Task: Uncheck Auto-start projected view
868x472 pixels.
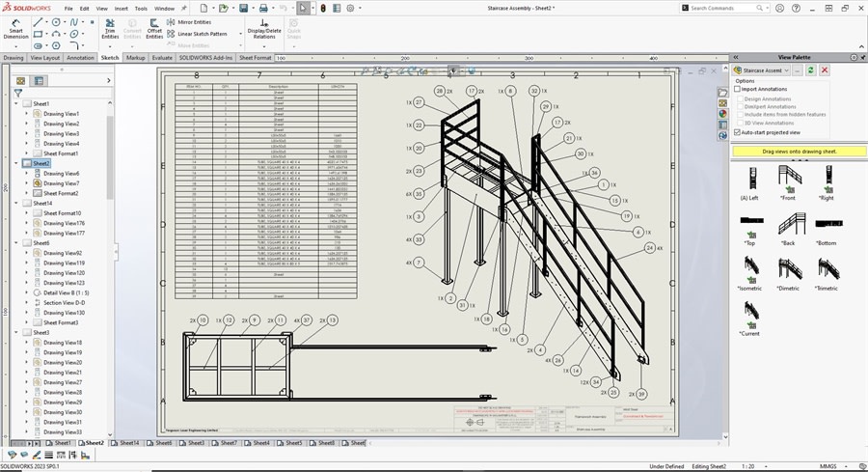Action: click(738, 132)
